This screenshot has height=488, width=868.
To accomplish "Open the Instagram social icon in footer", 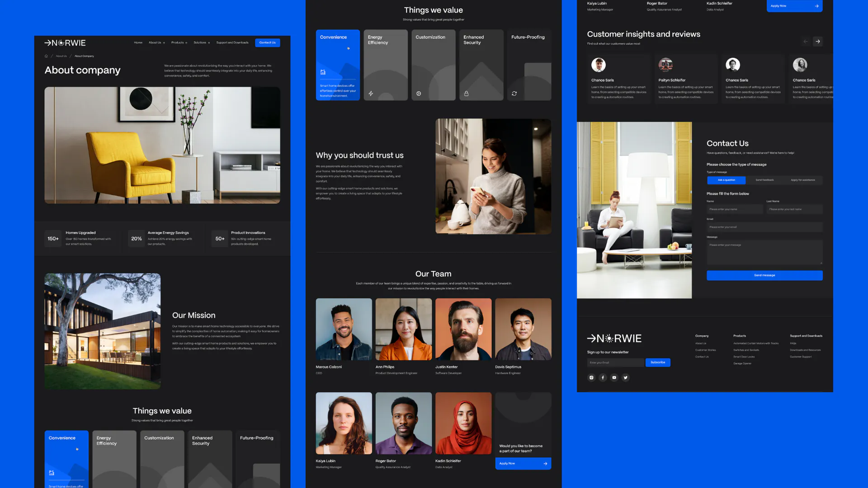I will pos(591,377).
